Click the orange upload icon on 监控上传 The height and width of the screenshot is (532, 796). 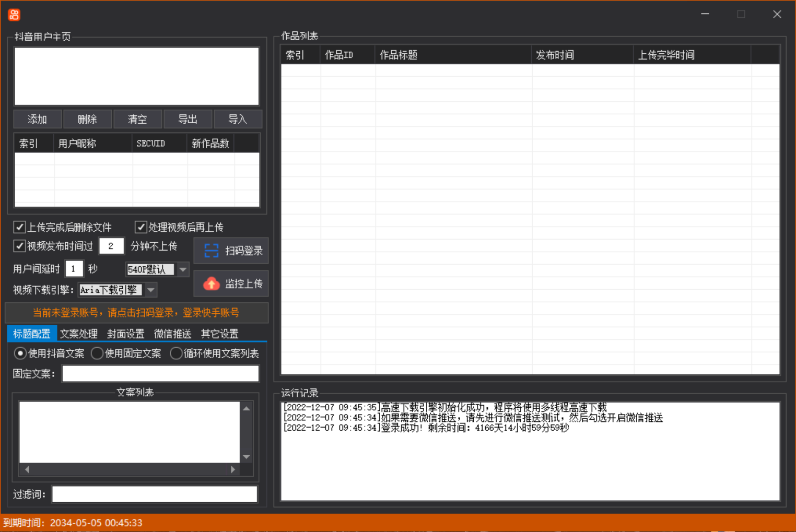(x=211, y=283)
